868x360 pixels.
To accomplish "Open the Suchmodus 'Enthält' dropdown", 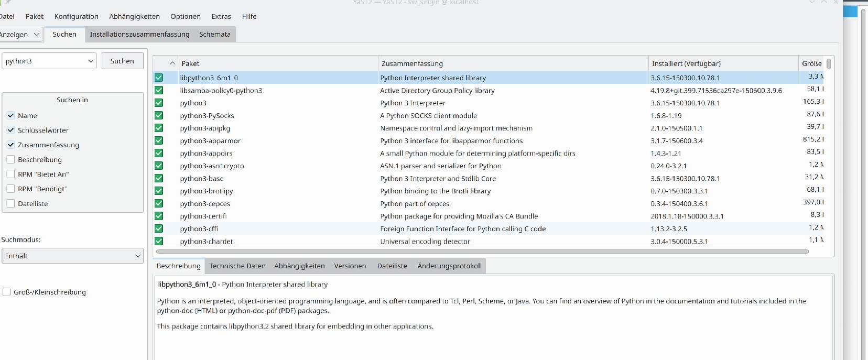I will click(72, 256).
